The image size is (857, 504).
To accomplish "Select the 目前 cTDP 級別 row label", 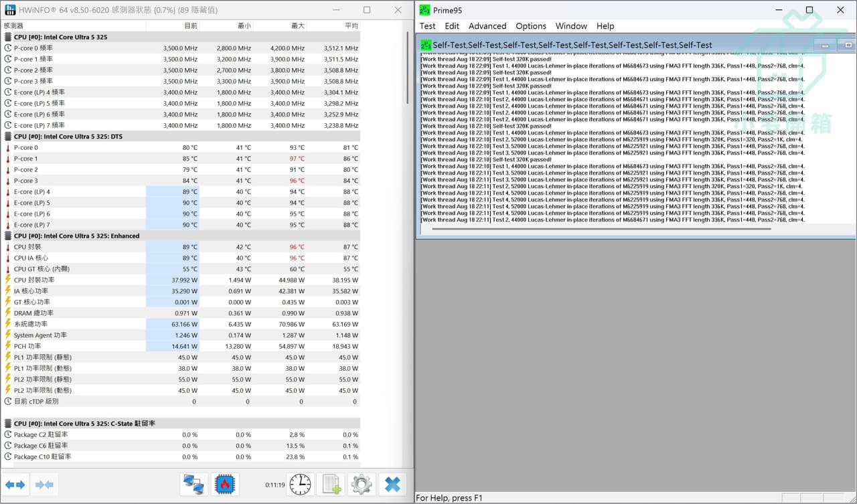I will click(x=36, y=402).
